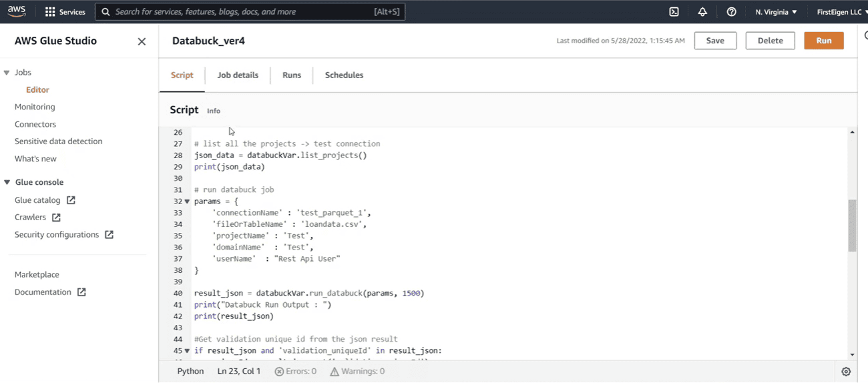Click line number 40 in the gutter

click(178, 294)
